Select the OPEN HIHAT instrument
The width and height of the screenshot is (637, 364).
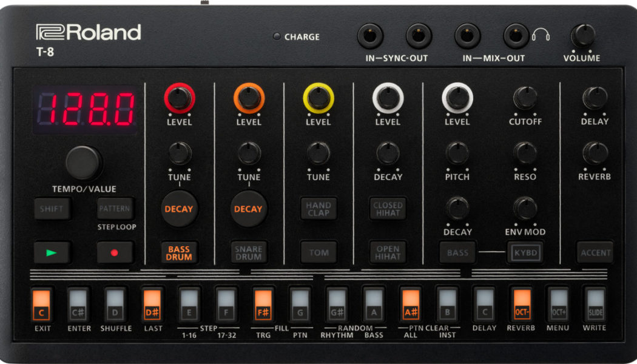[x=388, y=252]
